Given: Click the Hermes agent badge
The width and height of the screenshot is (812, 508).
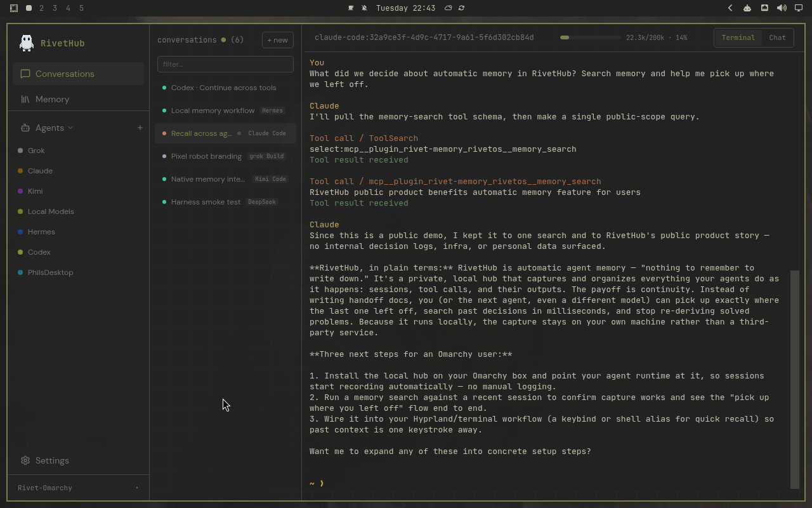Looking at the screenshot, I should click(272, 110).
